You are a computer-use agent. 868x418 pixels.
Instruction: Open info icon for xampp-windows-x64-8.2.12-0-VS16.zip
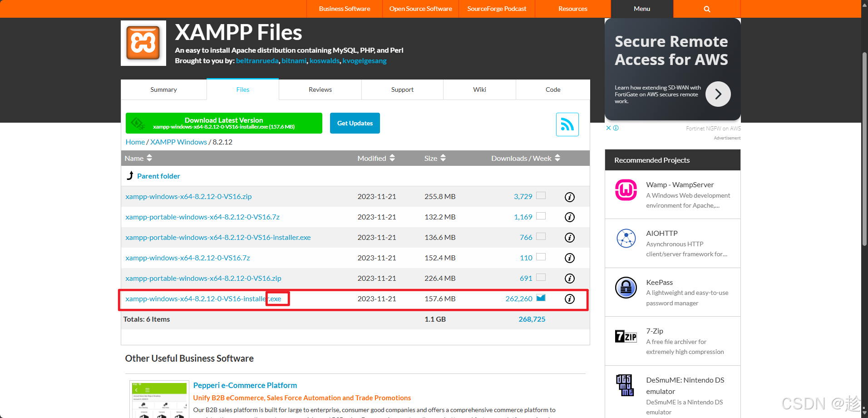click(570, 197)
